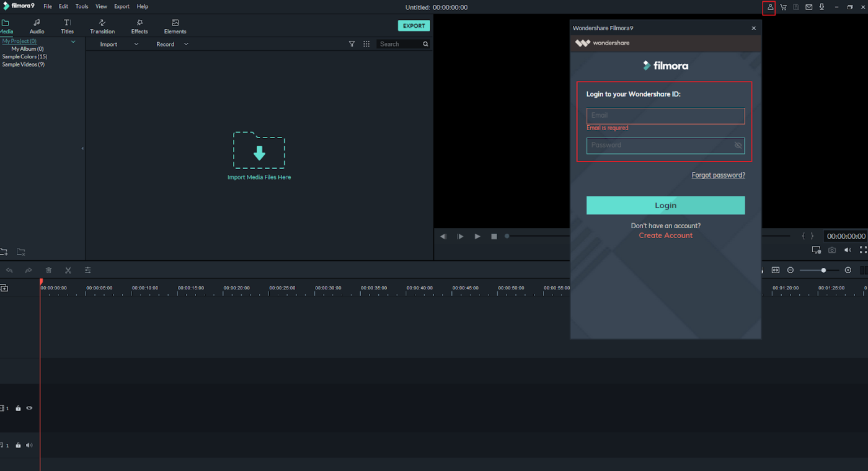
Task: Open the Elements library tab
Action: coord(175,27)
